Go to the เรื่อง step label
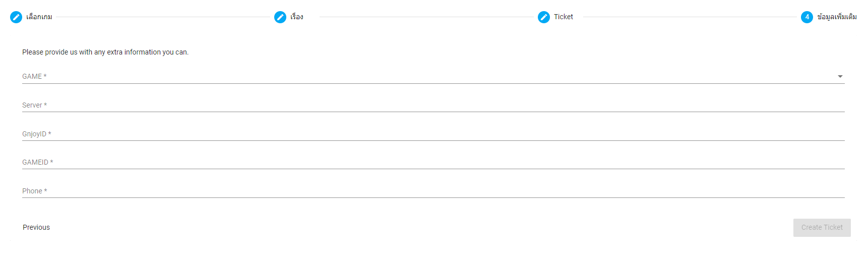868x253 pixels. (297, 17)
